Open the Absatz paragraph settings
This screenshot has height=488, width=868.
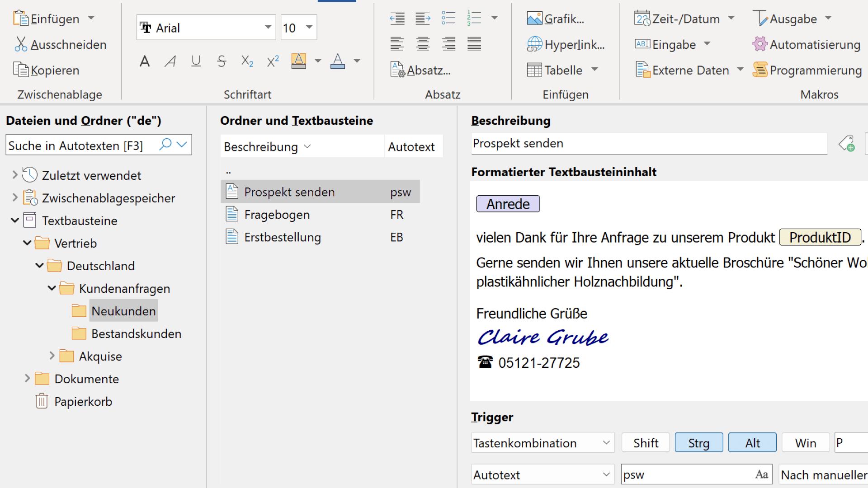point(420,70)
